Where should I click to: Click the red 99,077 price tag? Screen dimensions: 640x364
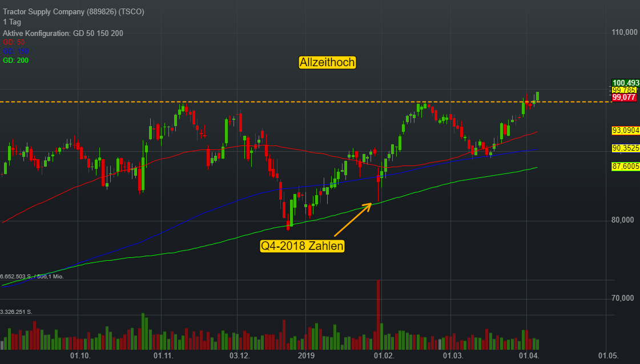(624, 97)
